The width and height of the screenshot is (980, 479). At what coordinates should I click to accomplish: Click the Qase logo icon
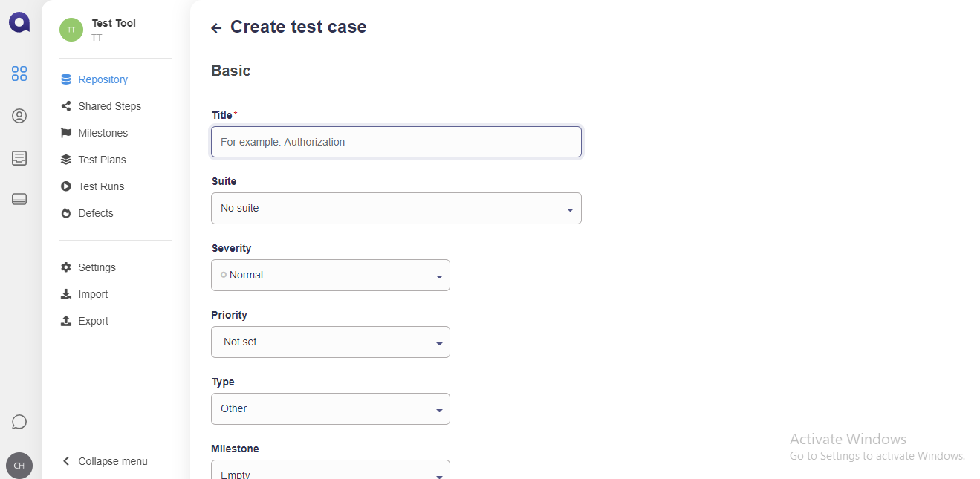click(19, 22)
